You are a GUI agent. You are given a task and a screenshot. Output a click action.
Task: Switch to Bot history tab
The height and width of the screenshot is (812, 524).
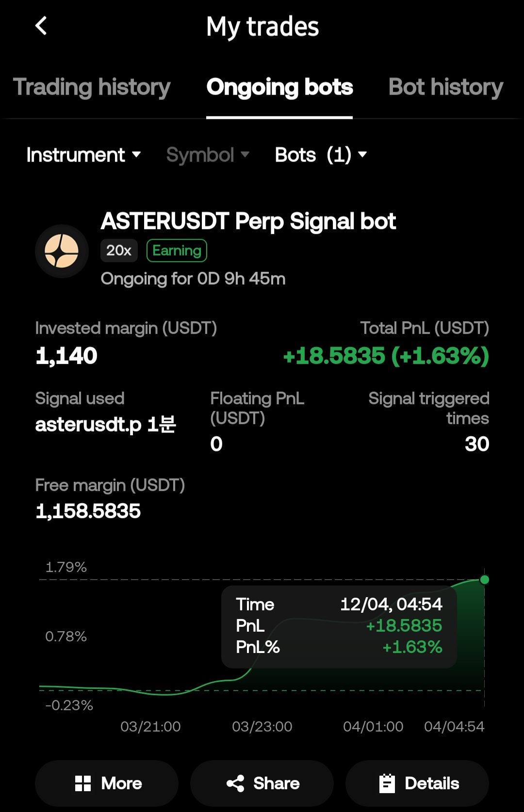tap(445, 87)
